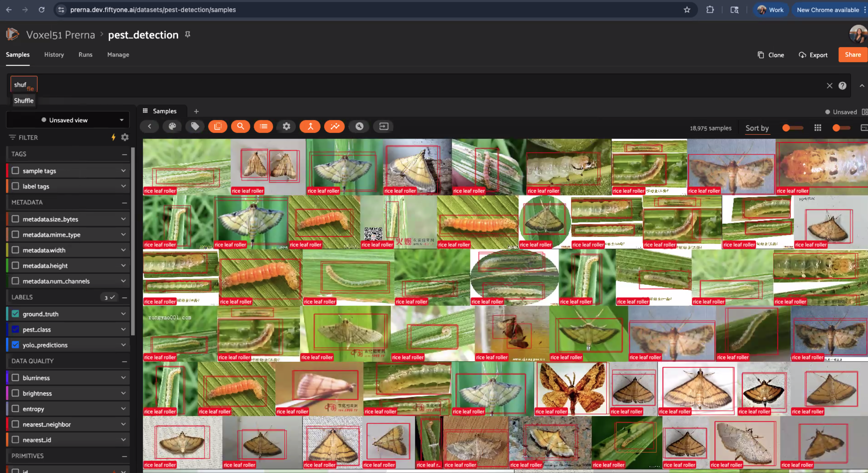Click the Clone button
Screen dimensions: 868x473
[771, 55]
